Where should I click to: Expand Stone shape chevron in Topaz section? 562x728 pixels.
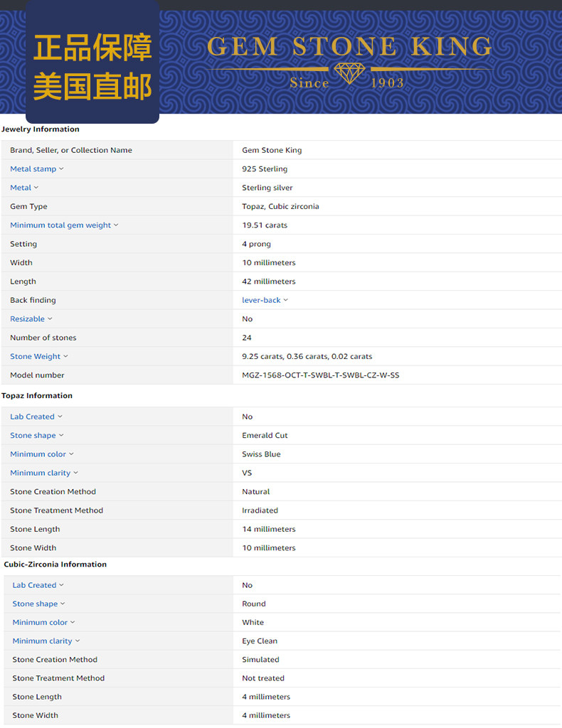[61, 435]
